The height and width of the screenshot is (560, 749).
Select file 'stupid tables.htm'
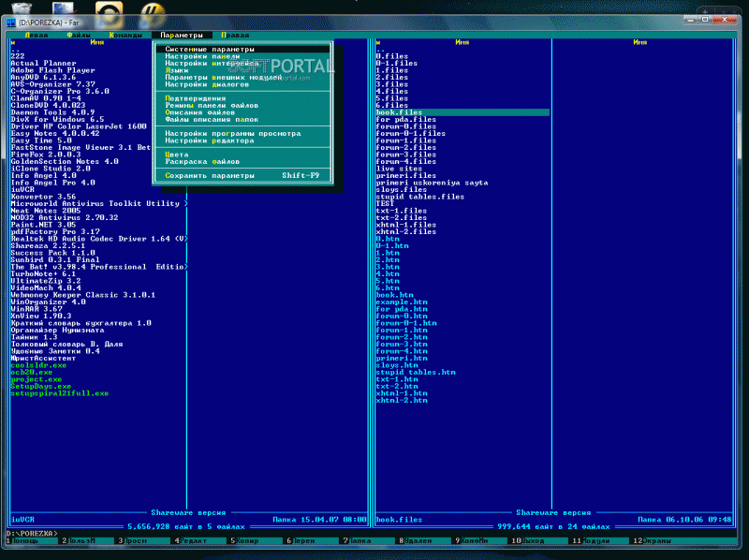click(416, 372)
